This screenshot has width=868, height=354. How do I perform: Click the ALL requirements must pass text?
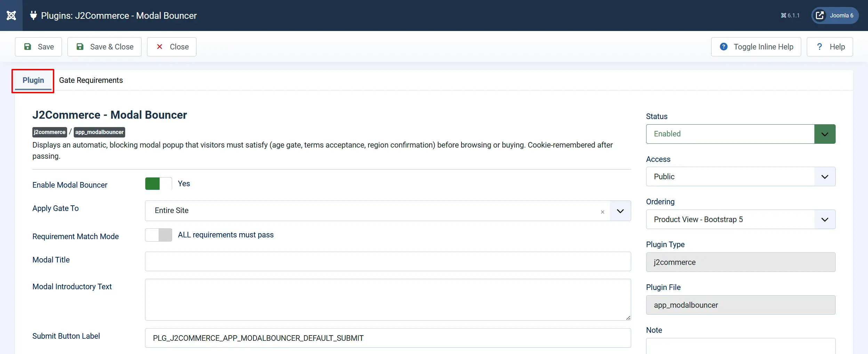coord(226,235)
